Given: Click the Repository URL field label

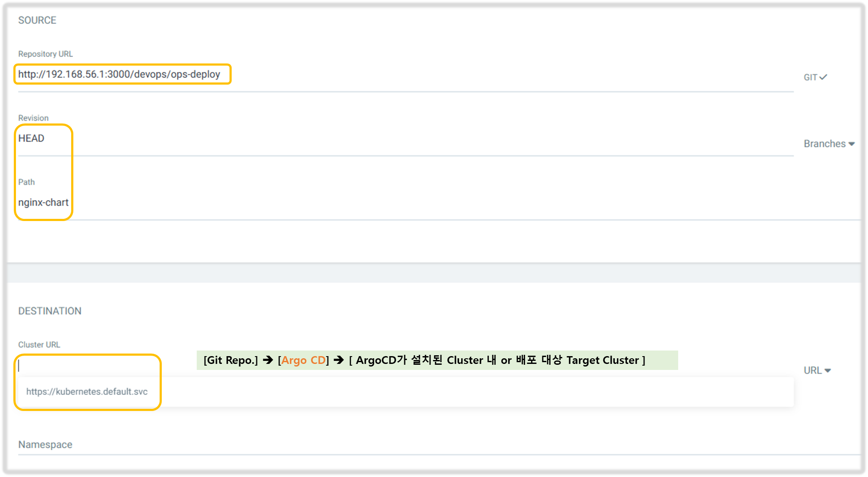Looking at the screenshot, I should 45,54.
